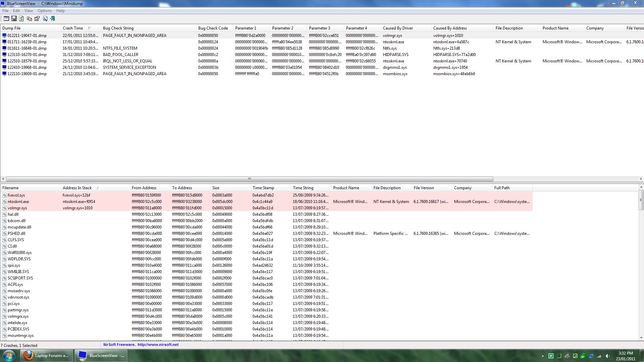The width and height of the screenshot is (644, 362).
Task: Click lower pane scroll-up arrow
Action: (x=641, y=187)
